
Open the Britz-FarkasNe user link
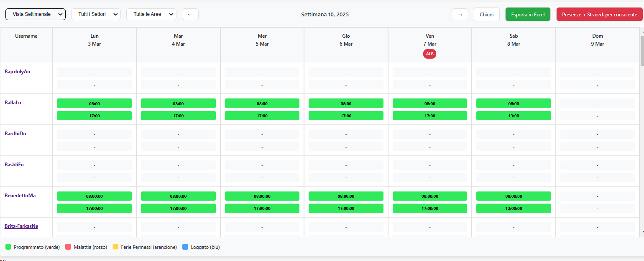(x=21, y=226)
